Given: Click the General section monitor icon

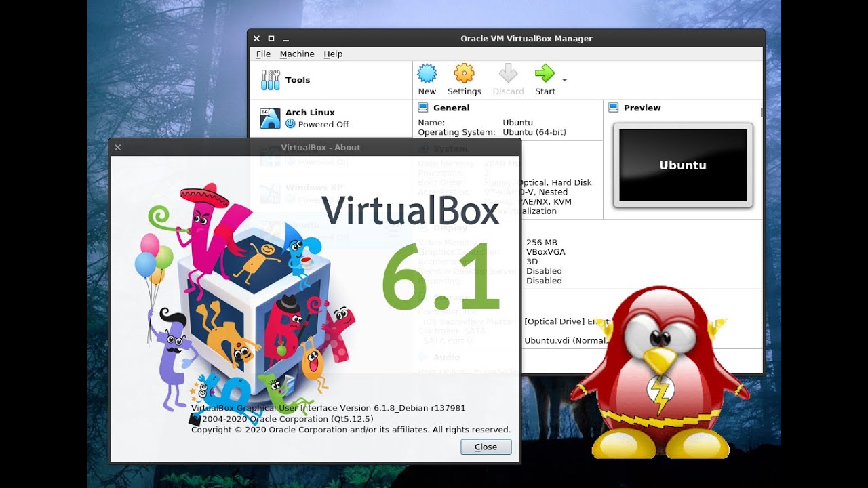Looking at the screenshot, I should pyautogui.click(x=423, y=107).
